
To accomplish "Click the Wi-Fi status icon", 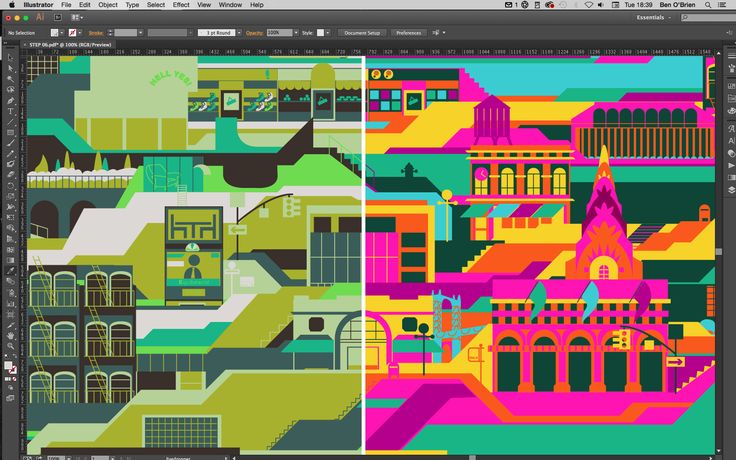I will click(x=587, y=5).
